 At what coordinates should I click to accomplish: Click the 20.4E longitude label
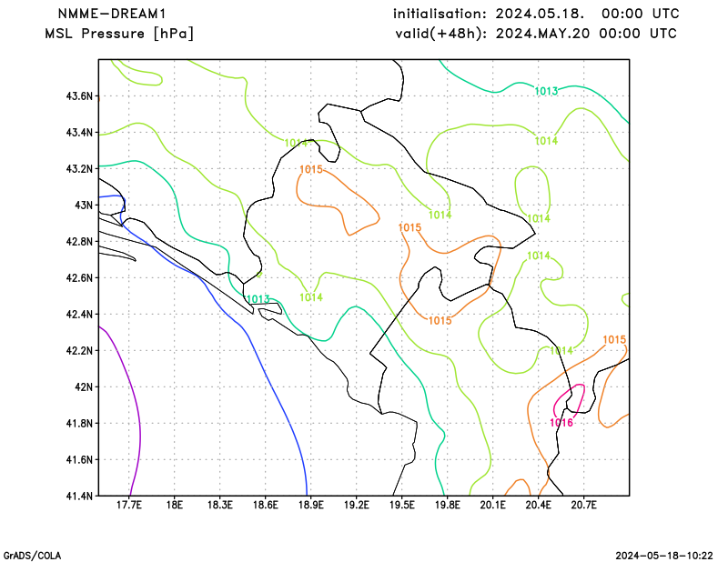tap(538, 505)
